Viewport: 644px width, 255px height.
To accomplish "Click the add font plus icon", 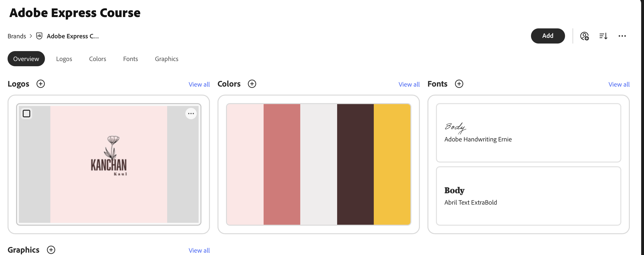I will click(x=459, y=84).
